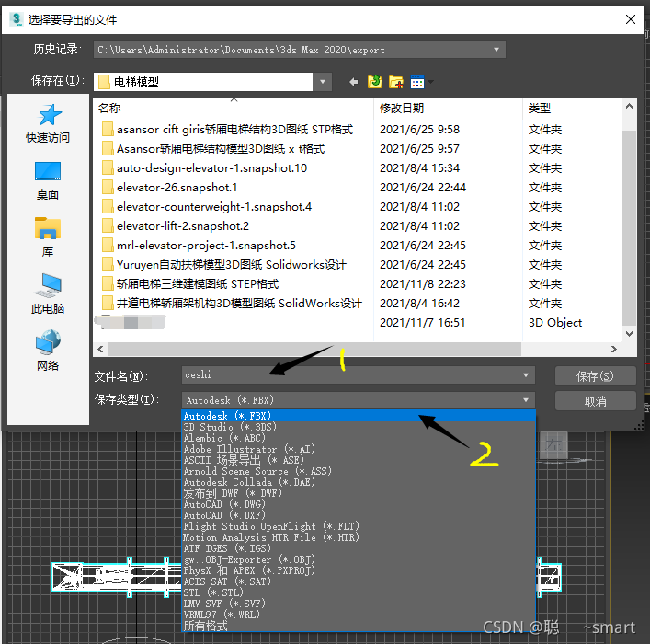This screenshot has width=650, height=644.
Task: Select VRML97 (*.WRL) format
Action: click(x=359, y=615)
